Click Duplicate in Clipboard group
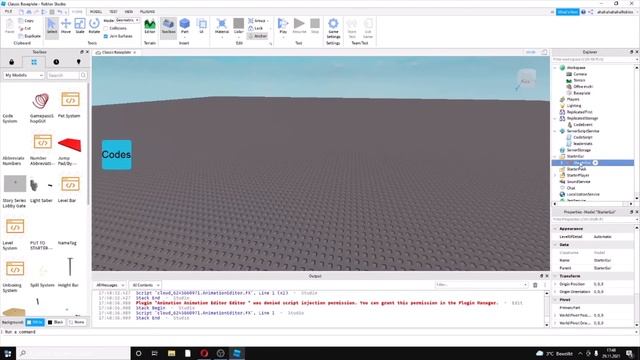This screenshot has width=640, height=360. coord(30,36)
